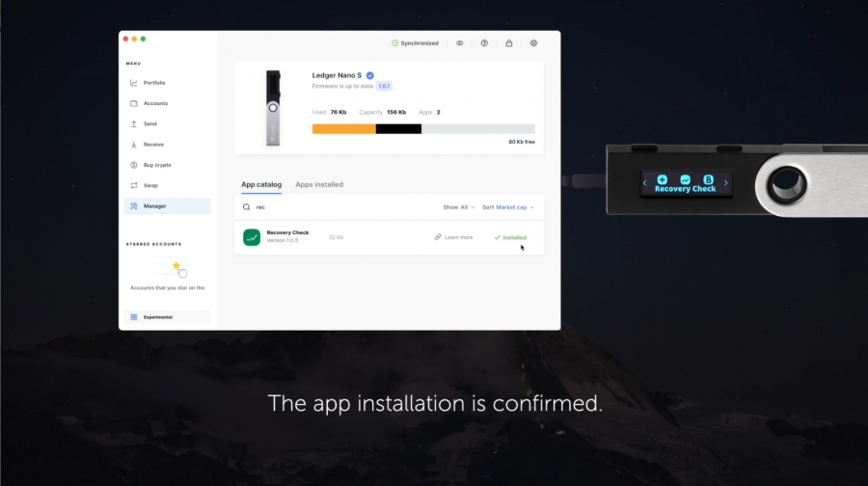Click the 32 Kb size of Recovery Check
This screenshot has width=868, height=486.
click(x=336, y=237)
